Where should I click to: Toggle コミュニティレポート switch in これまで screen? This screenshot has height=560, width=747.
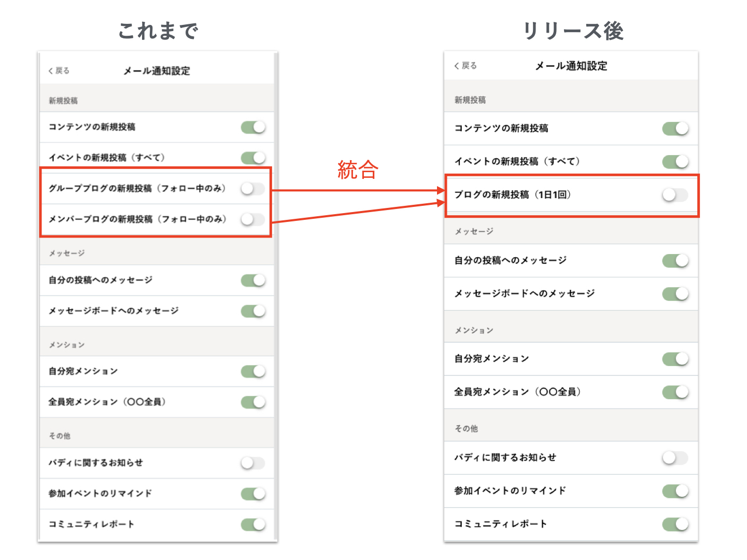[x=253, y=524]
